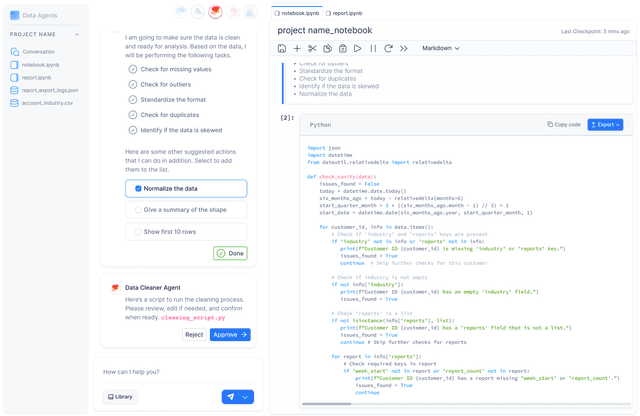Viewport: 640px width, 416px height.
Task: Switch to the notebook.ipynb tab
Action: [x=297, y=13]
